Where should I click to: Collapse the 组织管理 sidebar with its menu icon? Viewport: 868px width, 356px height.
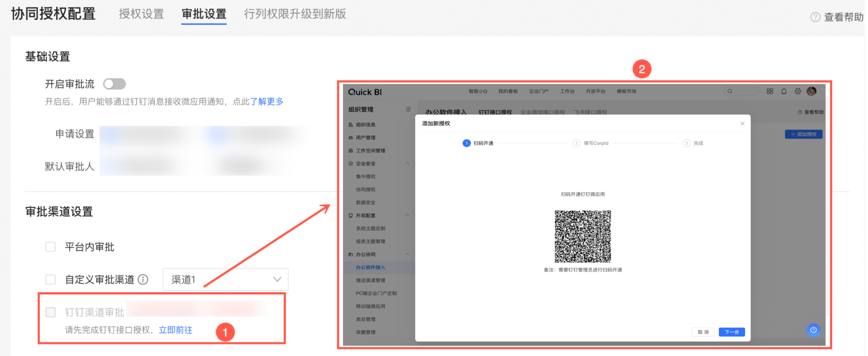(408, 109)
